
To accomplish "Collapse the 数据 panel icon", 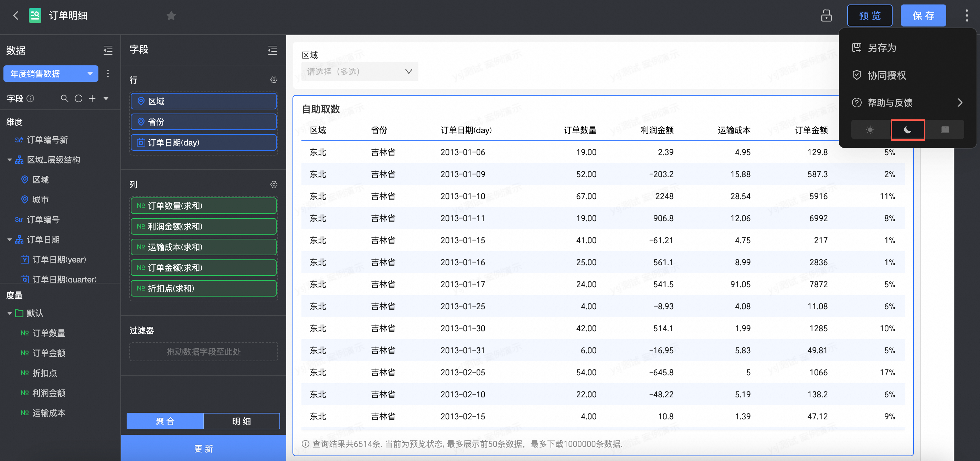I will tap(108, 50).
